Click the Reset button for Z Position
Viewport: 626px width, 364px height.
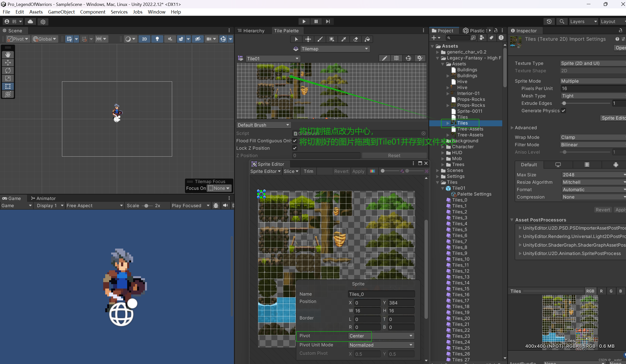coord(394,156)
